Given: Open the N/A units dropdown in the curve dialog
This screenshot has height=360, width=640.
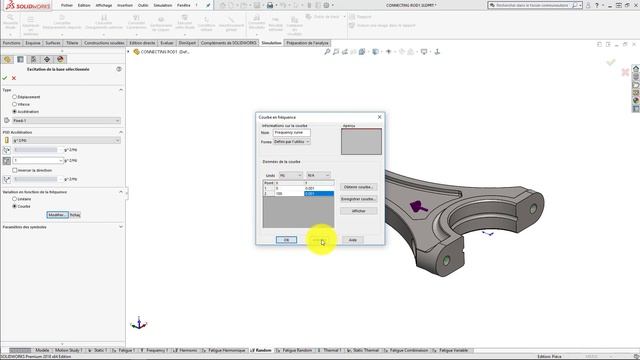Looking at the screenshot, I should (318, 176).
